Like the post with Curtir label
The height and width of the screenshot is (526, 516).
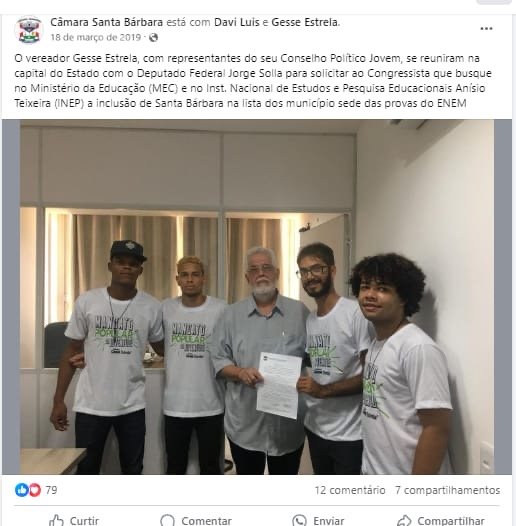(84, 521)
